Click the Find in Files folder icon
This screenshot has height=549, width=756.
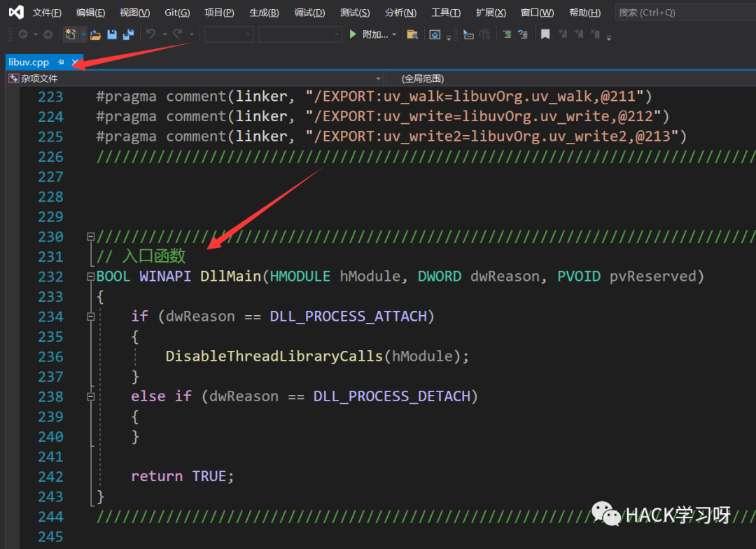(x=412, y=34)
